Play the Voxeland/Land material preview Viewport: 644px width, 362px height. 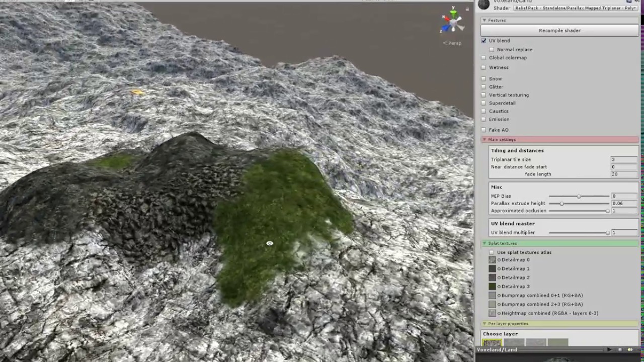[609, 349]
